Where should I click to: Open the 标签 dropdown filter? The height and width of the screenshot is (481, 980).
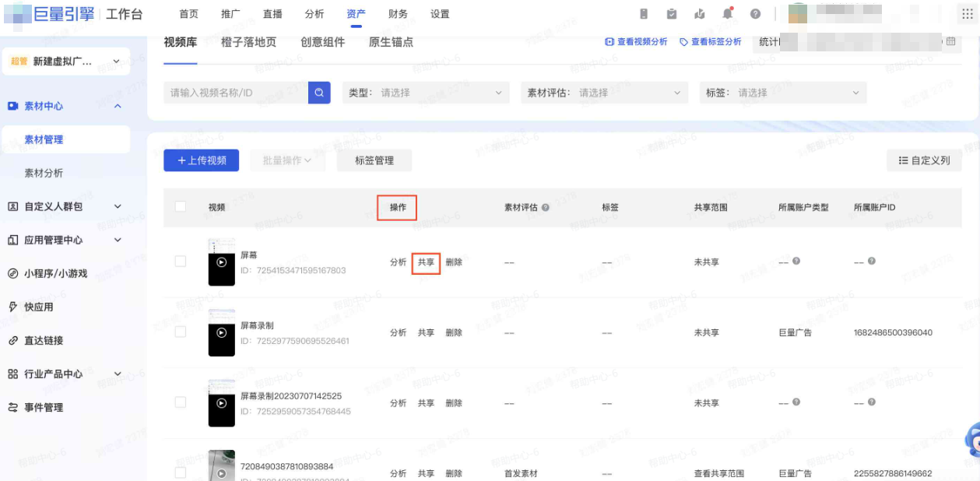click(783, 93)
